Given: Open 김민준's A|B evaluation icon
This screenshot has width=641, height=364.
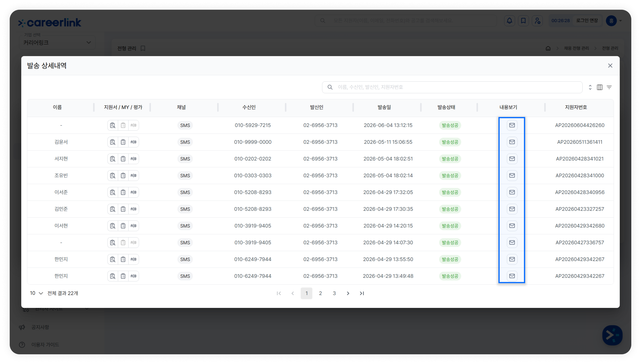Looking at the screenshot, I should (x=134, y=209).
